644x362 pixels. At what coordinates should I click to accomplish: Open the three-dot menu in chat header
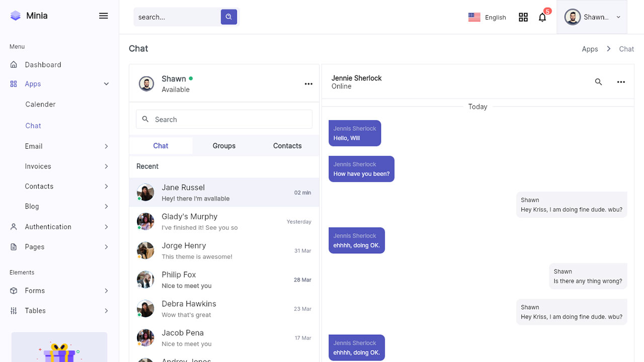pyautogui.click(x=621, y=81)
